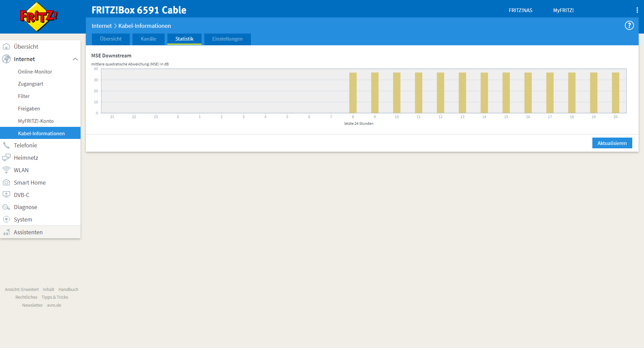Click the Aktualisieren button
644x348 pixels.
click(x=612, y=143)
